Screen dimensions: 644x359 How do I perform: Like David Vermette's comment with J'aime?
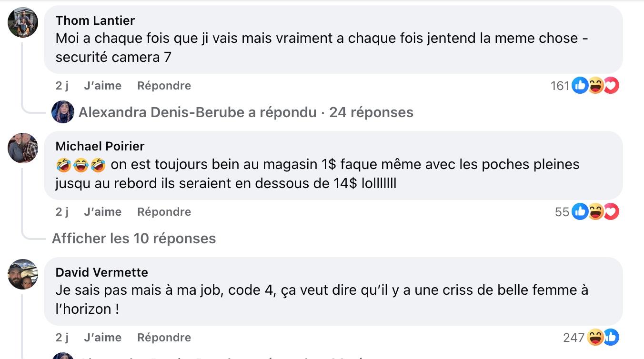pos(102,338)
